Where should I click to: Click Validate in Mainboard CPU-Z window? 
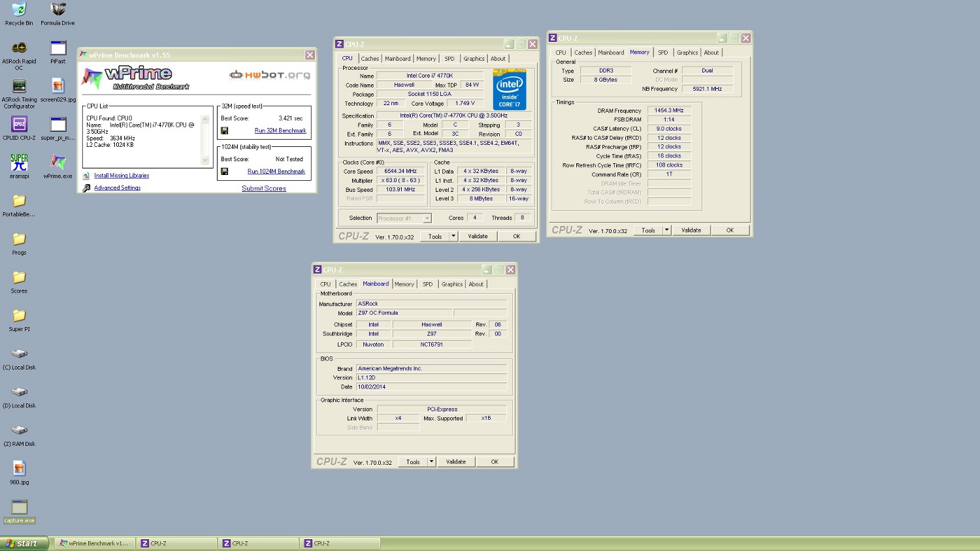(x=456, y=462)
